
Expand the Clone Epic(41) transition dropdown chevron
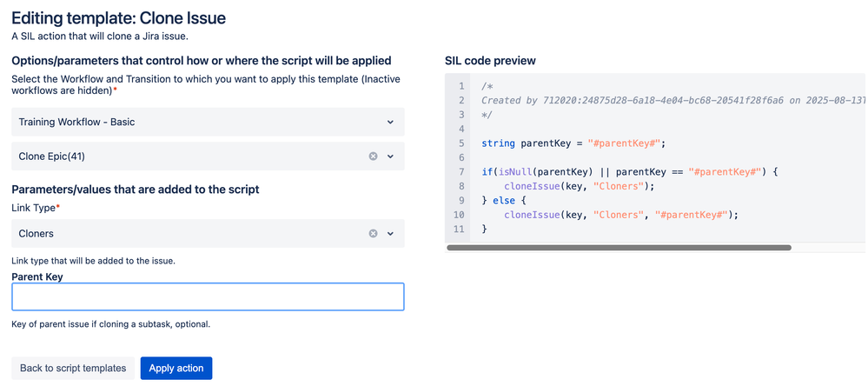[x=390, y=156]
